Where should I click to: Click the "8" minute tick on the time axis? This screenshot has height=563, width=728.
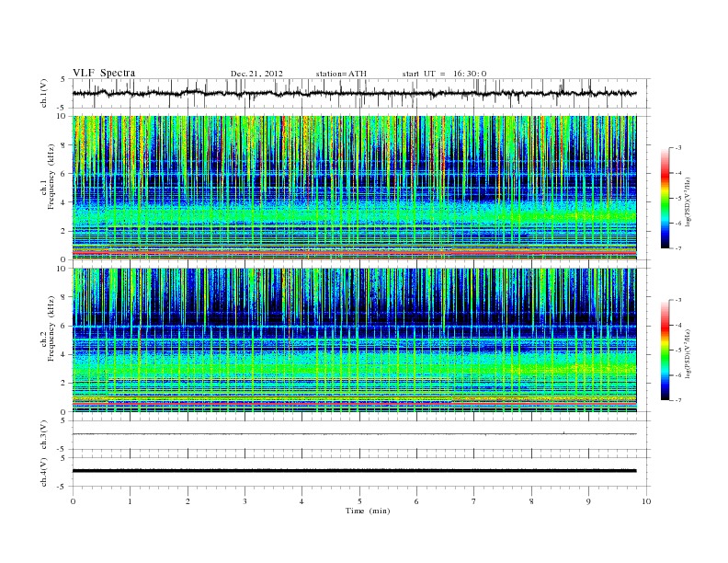pyautogui.click(x=531, y=501)
